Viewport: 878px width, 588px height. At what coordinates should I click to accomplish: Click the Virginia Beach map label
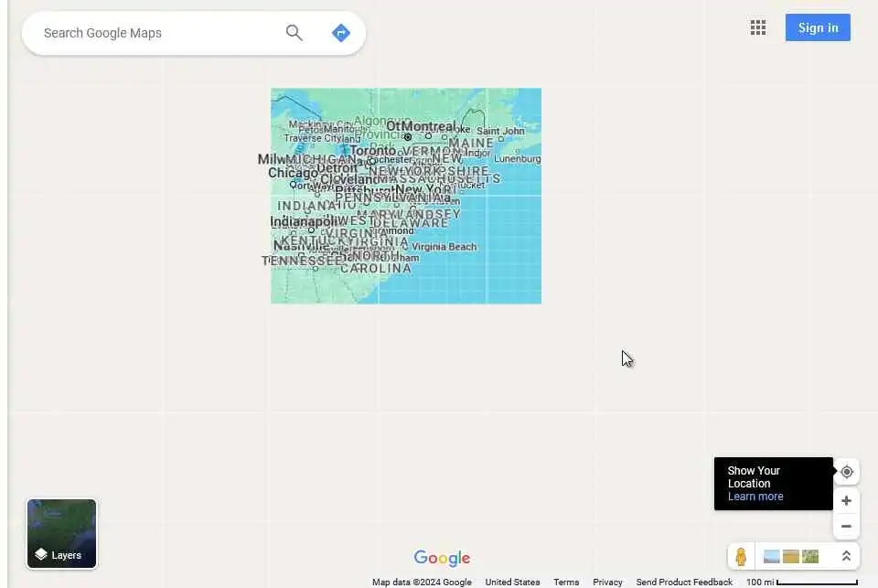tap(444, 247)
